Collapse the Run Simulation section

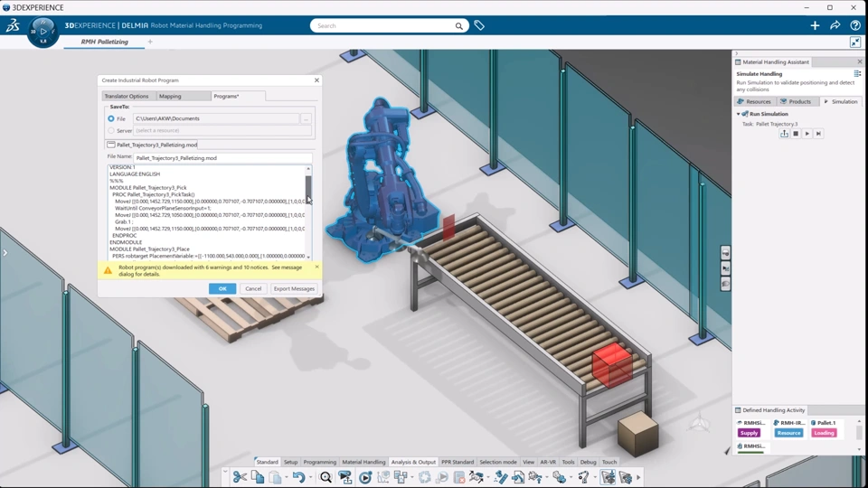click(738, 114)
